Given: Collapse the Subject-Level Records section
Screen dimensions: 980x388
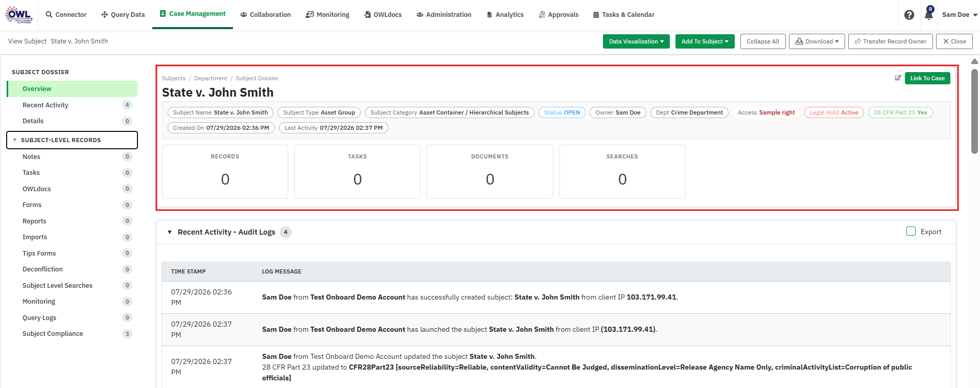Looking at the screenshot, I should (72, 140).
